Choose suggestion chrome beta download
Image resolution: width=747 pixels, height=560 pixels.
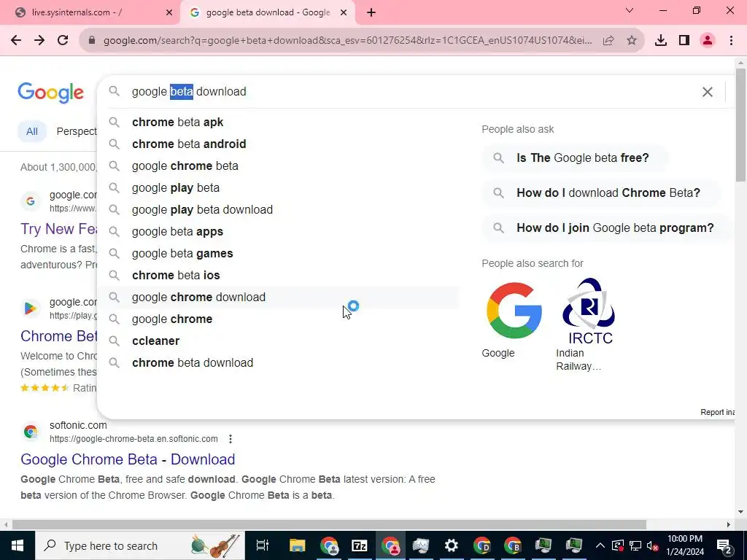tap(279, 363)
